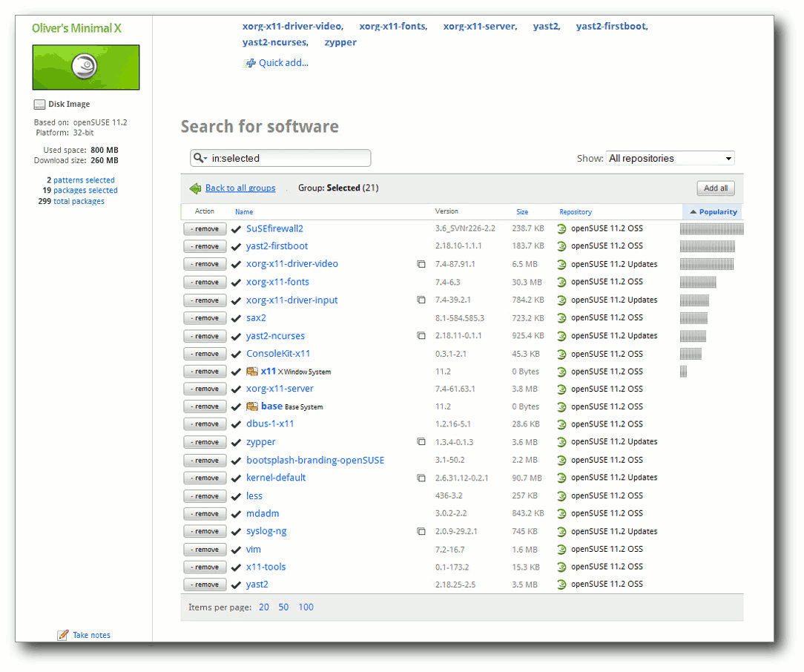Screen dimensions: 804x672
Task: Sort by the Popularity column header
Action: (x=713, y=211)
